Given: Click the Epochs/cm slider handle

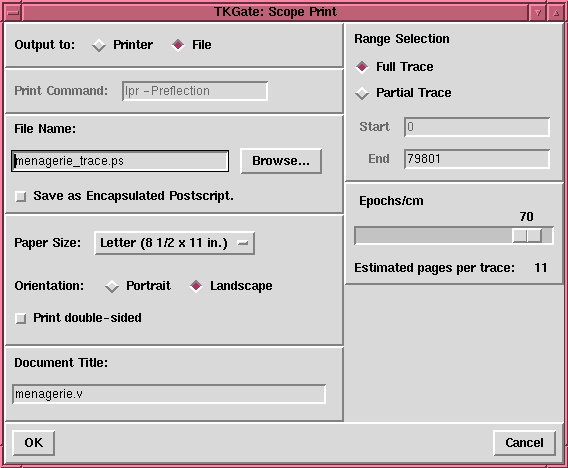Looking at the screenshot, I should tap(527, 236).
